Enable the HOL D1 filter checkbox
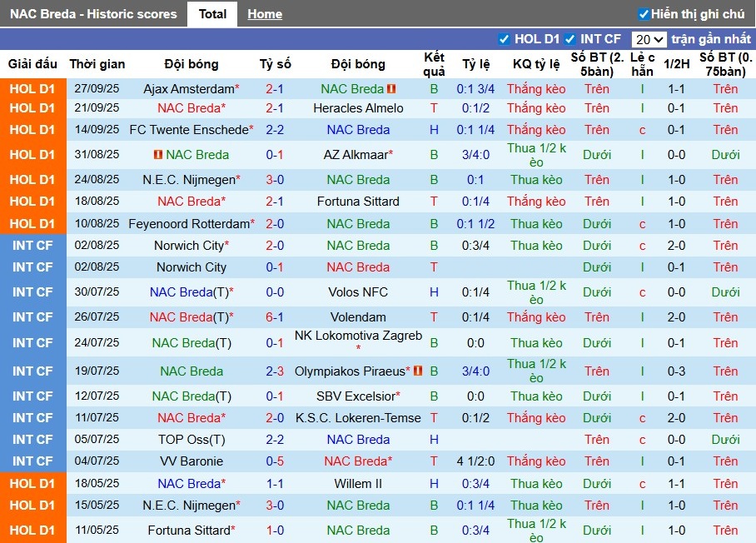The width and height of the screenshot is (756, 543). pos(504,38)
